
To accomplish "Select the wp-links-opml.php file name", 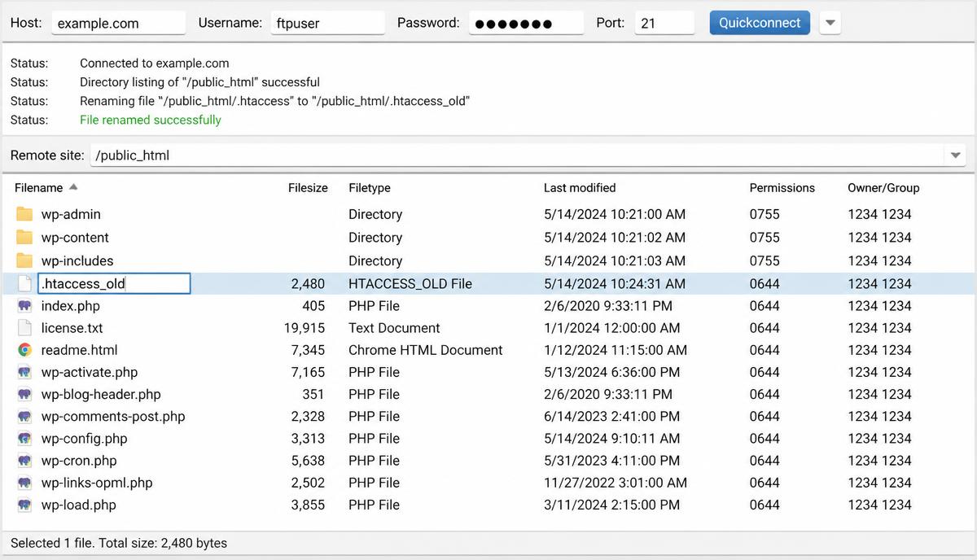I will coord(97,483).
